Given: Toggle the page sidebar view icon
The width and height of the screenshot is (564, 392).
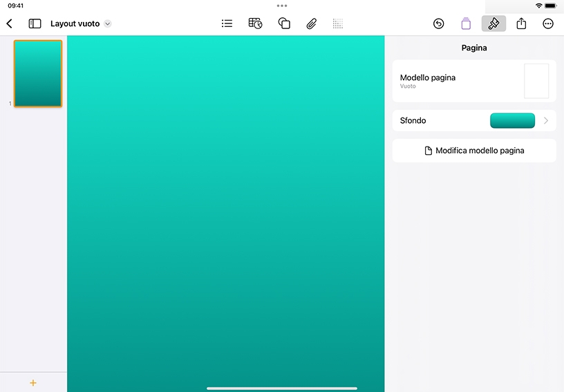Looking at the screenshot, I should click(35, 24).
